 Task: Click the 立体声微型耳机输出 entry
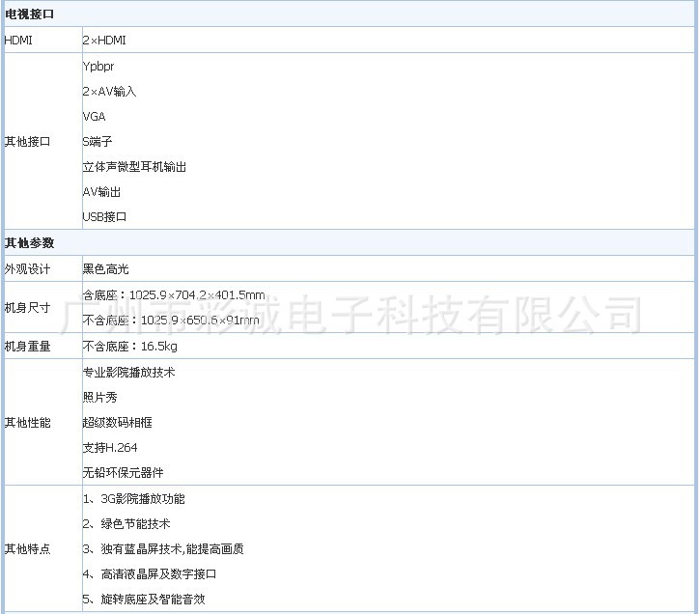[x=134, y=166]
